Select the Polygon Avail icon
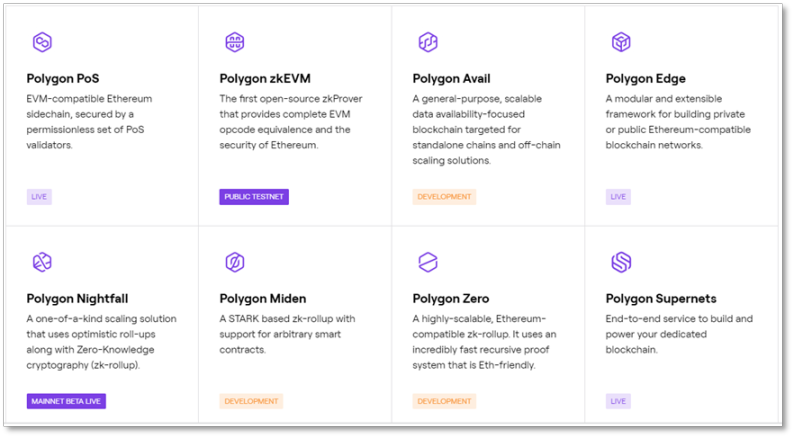This screenshot has height=438, width=794. click(428, 42)
